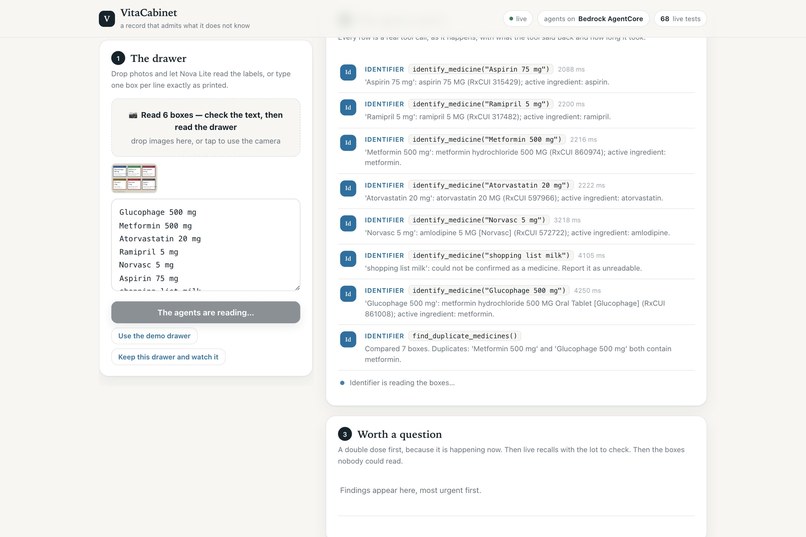Image resolution: width=806 pixels, height=537 pixels.
Task: Click the 2216 ms timing value
Action: pyautogui.click(x=583, y=140)
